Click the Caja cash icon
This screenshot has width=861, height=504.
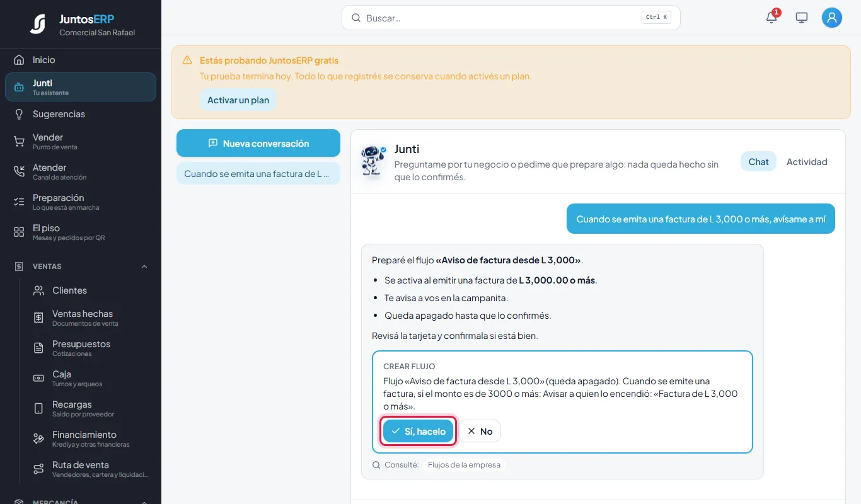(38, 379)
